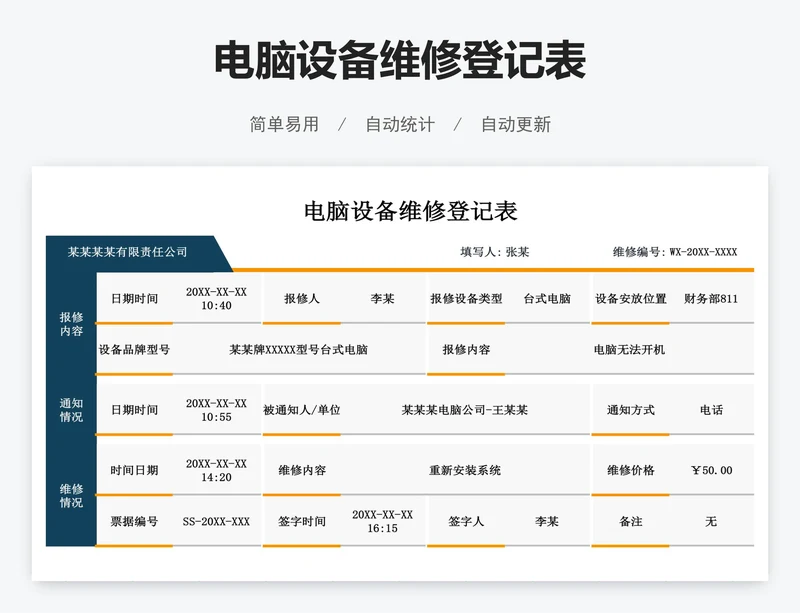This screenshot has height=613, width=800.
Task: Select the 重新安装系统 value cell
Action: [x=465, y=470]
